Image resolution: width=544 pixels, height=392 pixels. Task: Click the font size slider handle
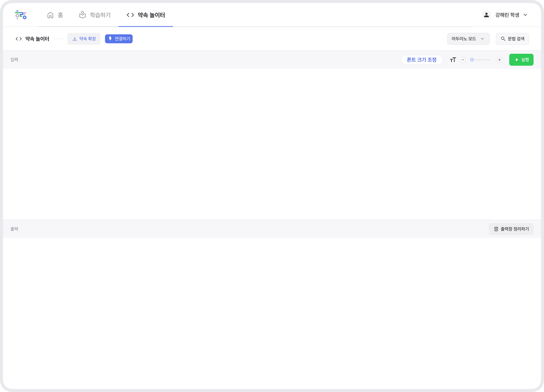pyautogui.click(x=472, y=60)
